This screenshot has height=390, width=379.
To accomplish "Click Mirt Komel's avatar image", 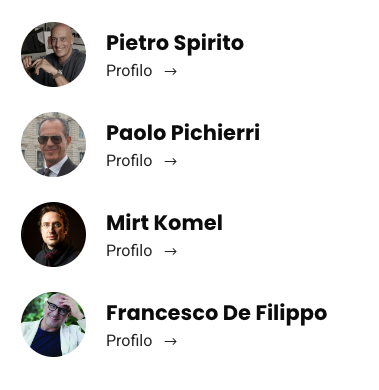I will point(53,234).
